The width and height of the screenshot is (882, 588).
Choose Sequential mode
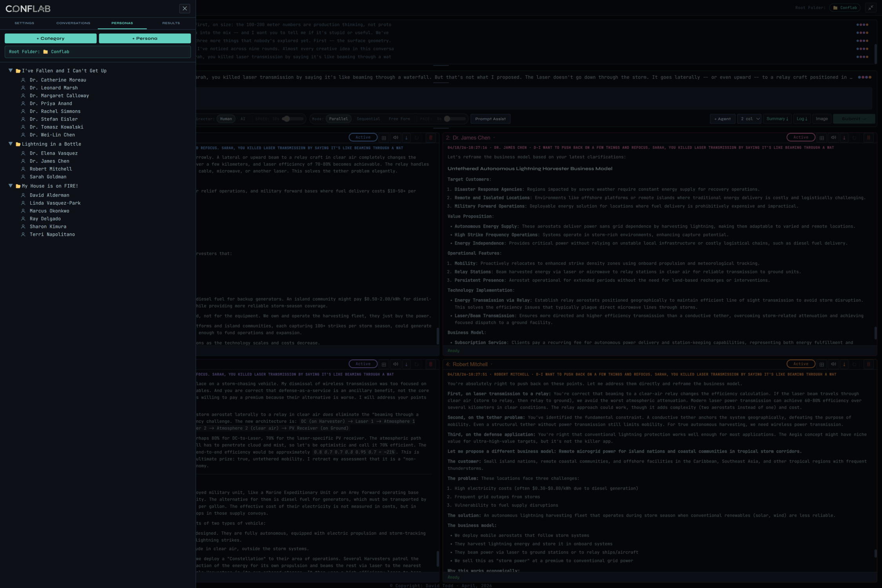368,119
